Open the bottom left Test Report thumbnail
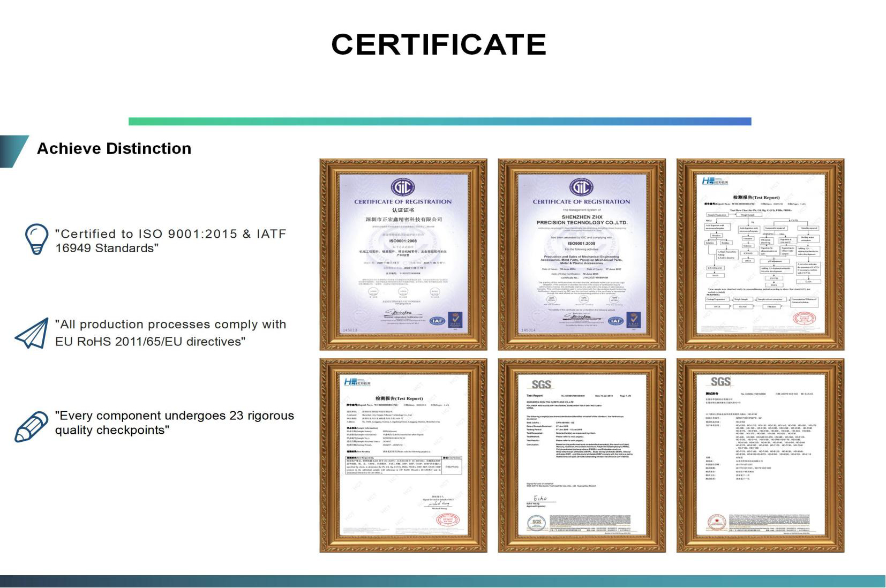This screenshot has height=588, width=886. [x=403, y=456]
